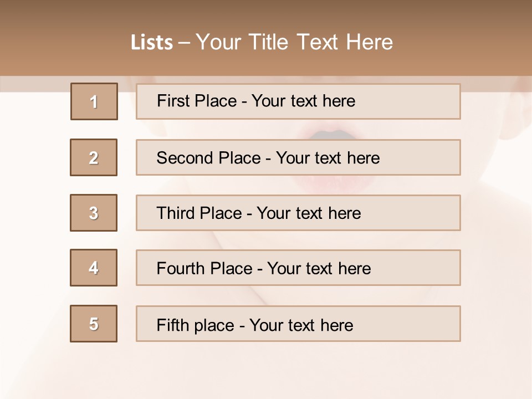Select the number 4 box
The image size is (532, 399).
tap(94, 268)
